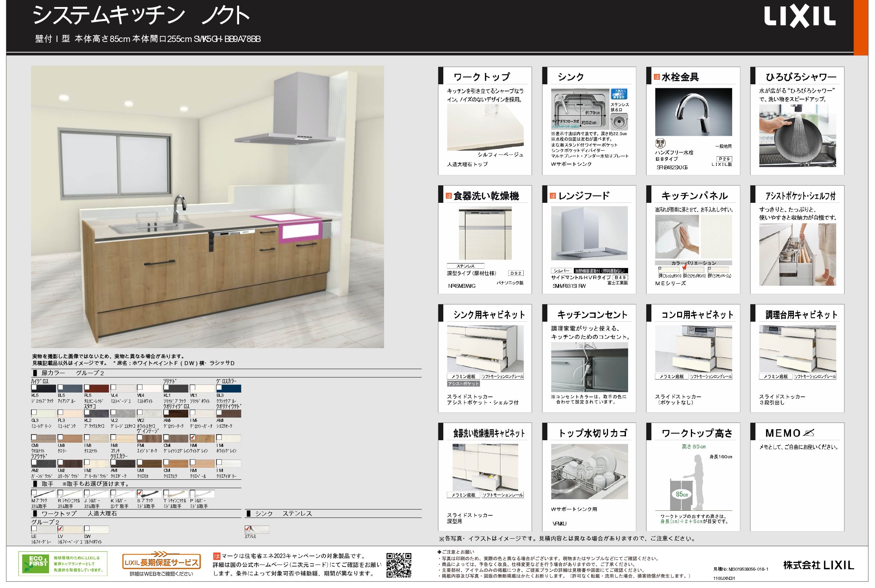The width and height of the screenshot is (875, 588).
Task: Click the LIXIL長期保証サービス badge
Action: click(x=162, y=562)
